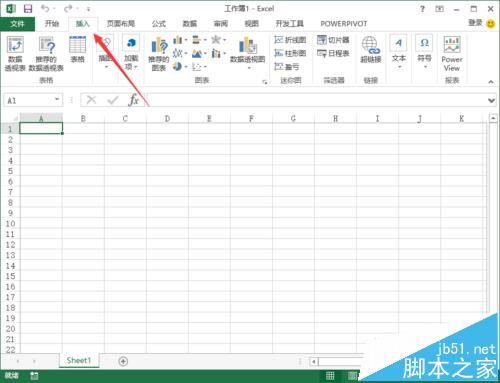Select column D header
This screenshot has width=500, height=383.
[x=167, y=118]
